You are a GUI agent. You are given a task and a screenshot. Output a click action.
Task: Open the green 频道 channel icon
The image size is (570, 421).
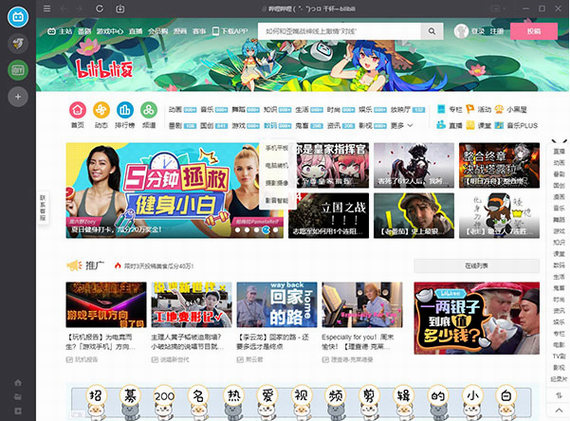(149, 110)
